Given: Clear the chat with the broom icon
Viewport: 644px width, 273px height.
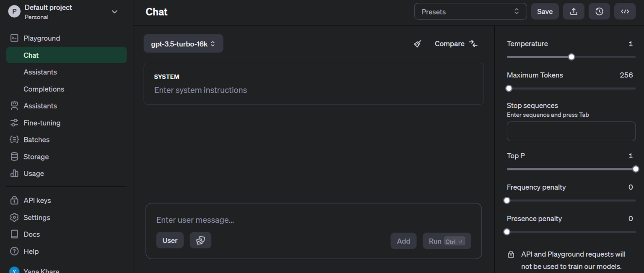Looking at the screenshot, I should coord(417,44).
